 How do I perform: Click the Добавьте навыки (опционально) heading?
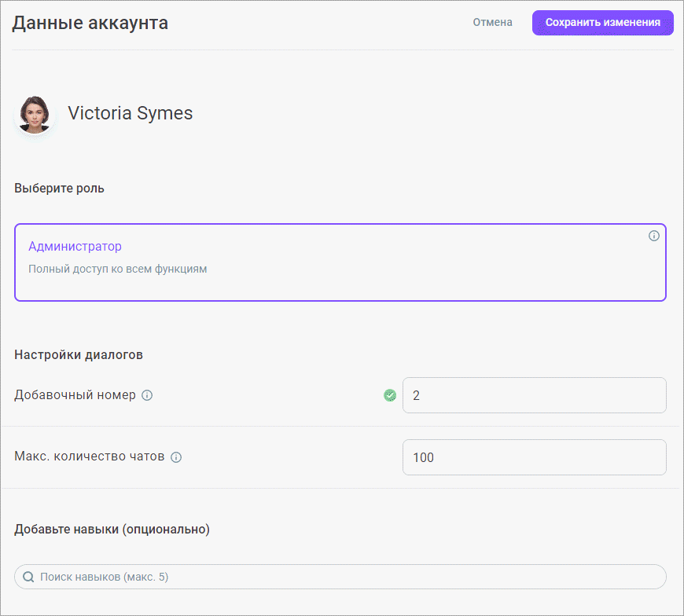pyautogui.click(x=112, y=530)
